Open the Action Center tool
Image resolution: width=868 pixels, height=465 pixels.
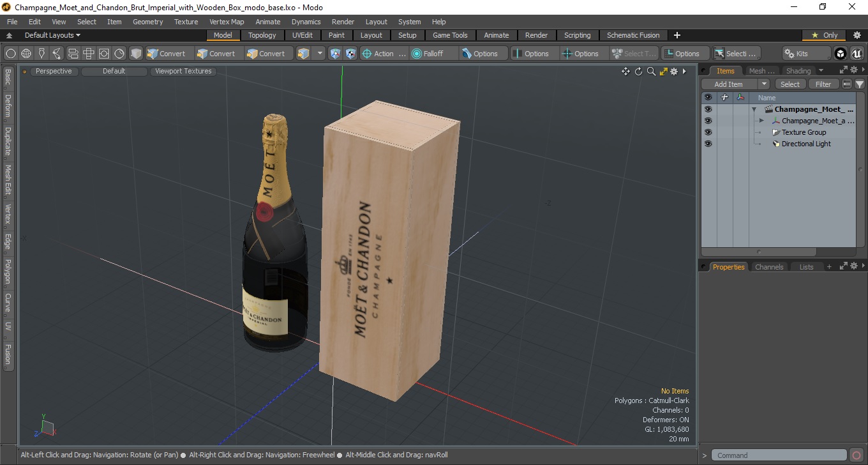click(x=384, y=54)
